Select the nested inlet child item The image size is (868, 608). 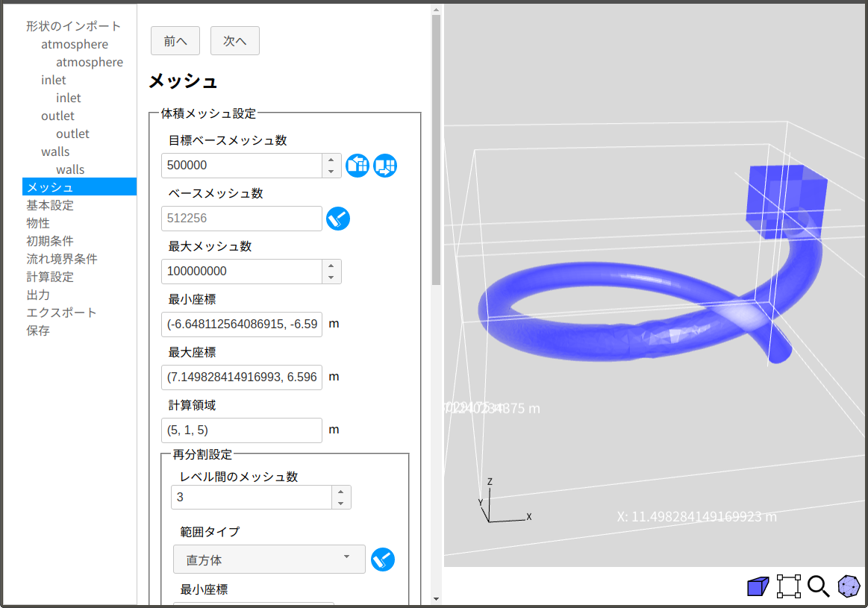click(69, 98)
